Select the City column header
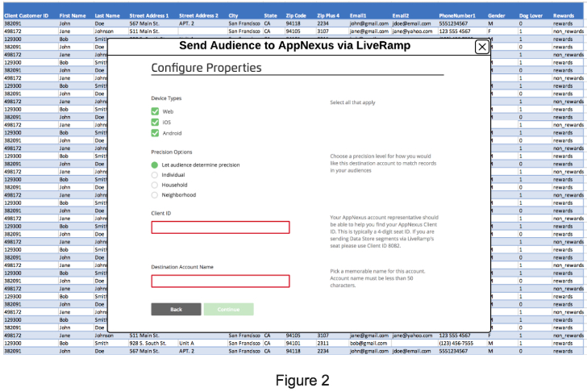This screenshot has width=587, height=392. pyautogui.click(x=233, y=15)
